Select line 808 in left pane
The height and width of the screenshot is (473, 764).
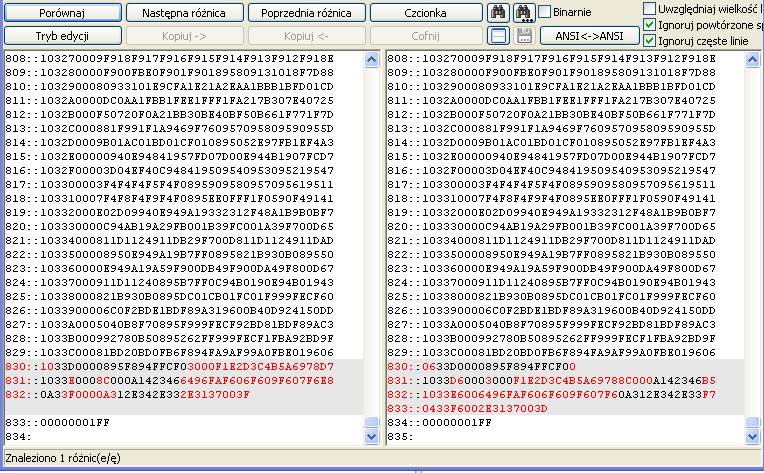click(170, 58)
